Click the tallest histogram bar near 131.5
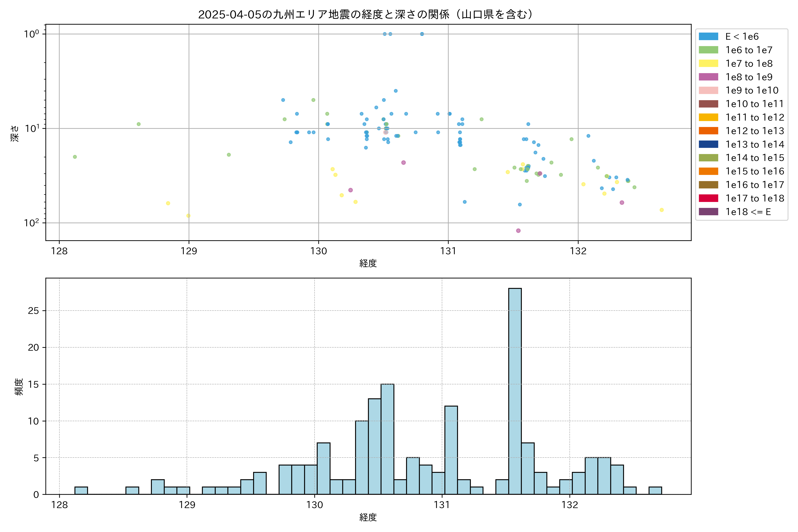Viewport: 798px width, 532px height. pyautogui.click(x=515, y=390)
